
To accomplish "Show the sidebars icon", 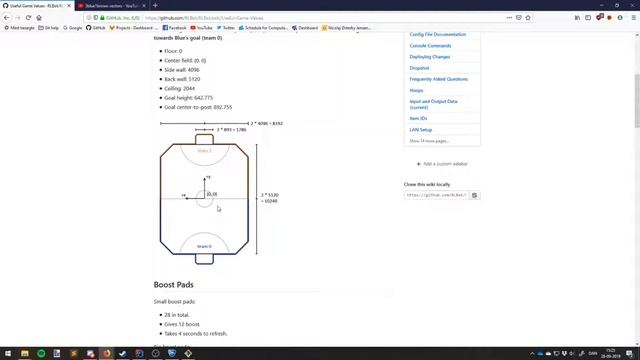I will [x=588, y=18].
